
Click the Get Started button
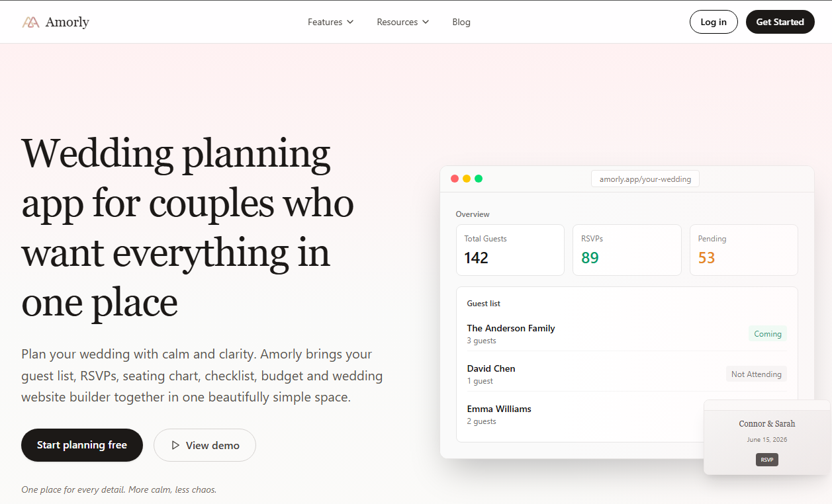click(780, 22)
